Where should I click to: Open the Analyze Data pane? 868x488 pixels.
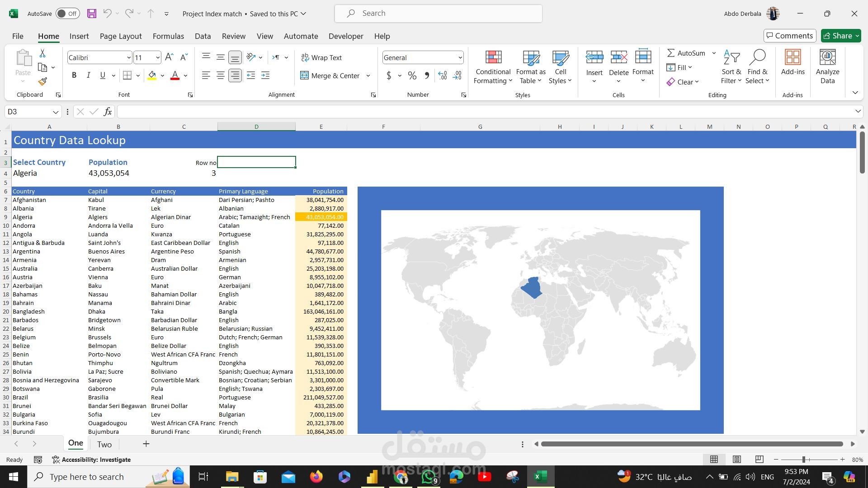click(x=827, y=66)
